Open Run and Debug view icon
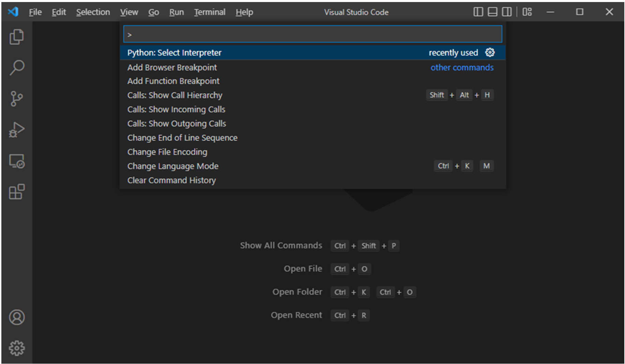Screen dimensions: 625x364 click(16, 130)
